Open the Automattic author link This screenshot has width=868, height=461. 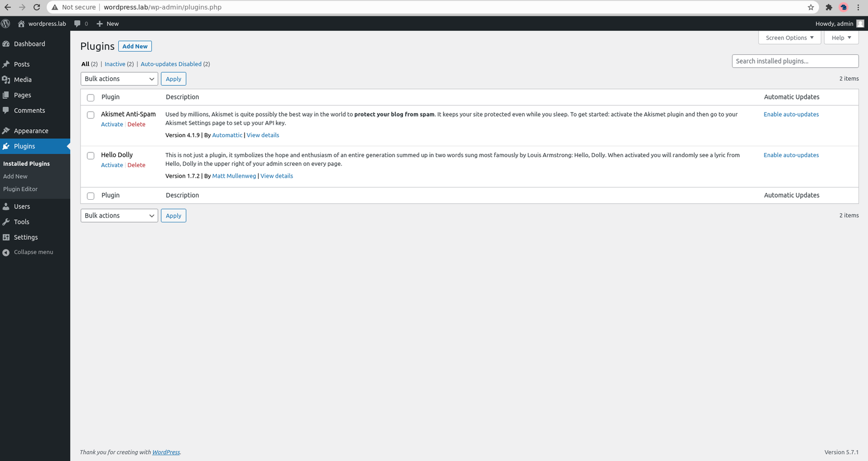pyautogui.click(x=227, y=135)
